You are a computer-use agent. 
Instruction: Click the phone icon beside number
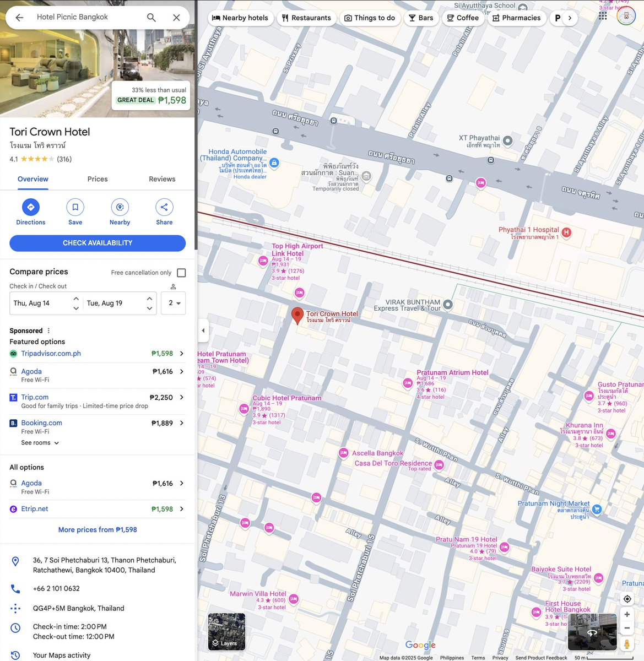click(15, 589)
